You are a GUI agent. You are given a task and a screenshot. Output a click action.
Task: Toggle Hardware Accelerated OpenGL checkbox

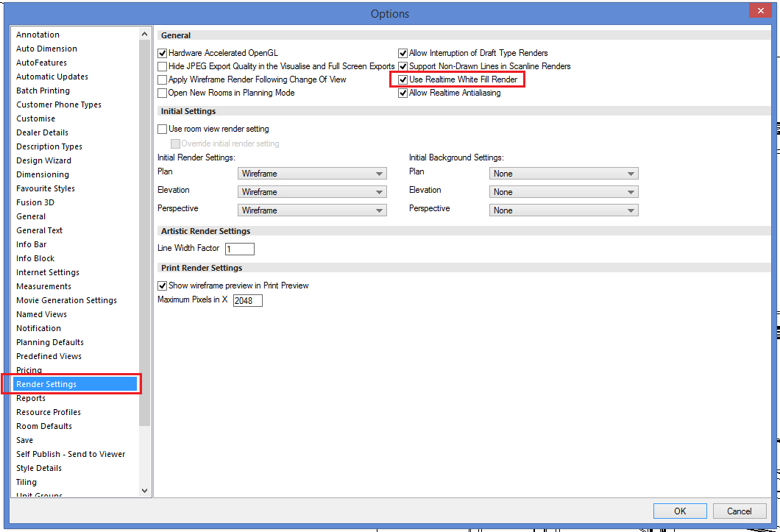pos(163,54)
